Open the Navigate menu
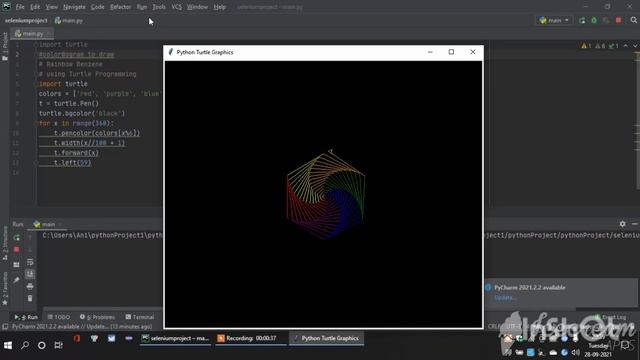The height and width of the screenshot is (360, 640). pos(74,7)
